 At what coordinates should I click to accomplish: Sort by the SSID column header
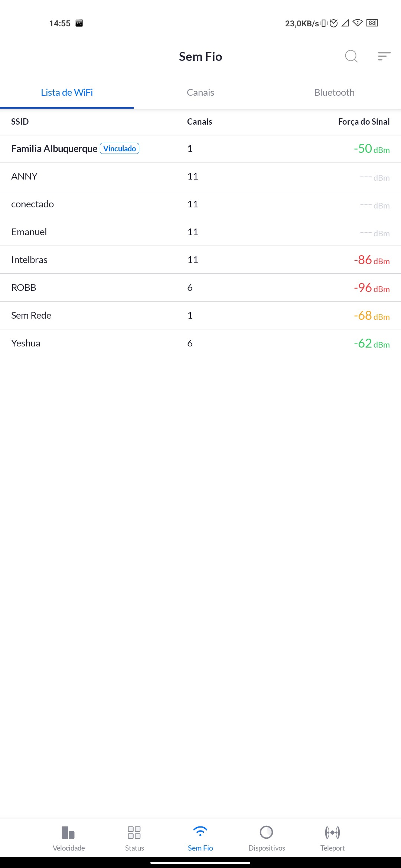[20, 122]
